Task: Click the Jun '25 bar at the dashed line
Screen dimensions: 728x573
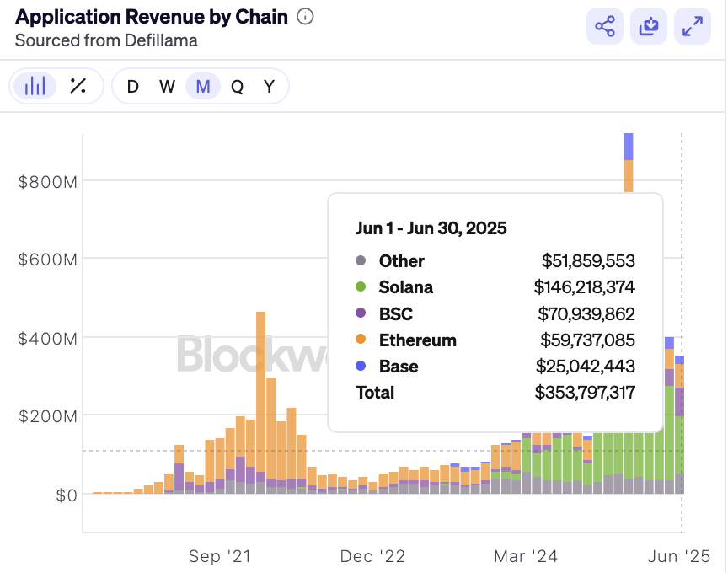Action: point(679,425)
